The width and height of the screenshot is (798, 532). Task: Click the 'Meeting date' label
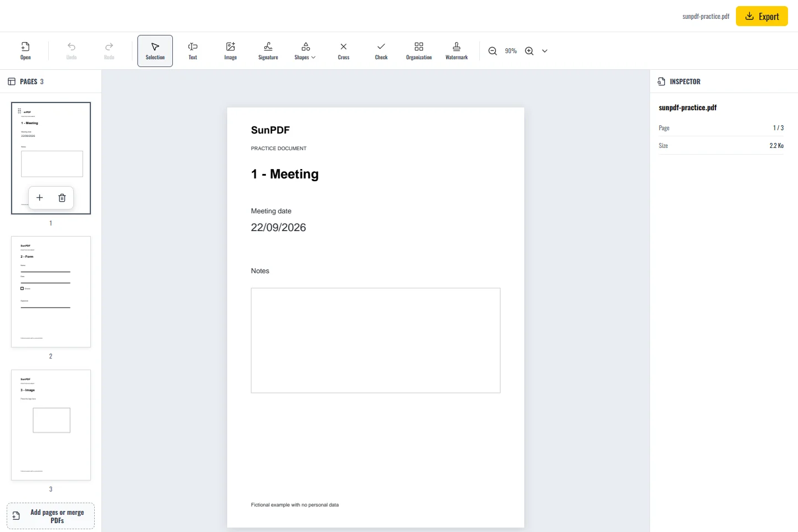(x=271, y=211)
